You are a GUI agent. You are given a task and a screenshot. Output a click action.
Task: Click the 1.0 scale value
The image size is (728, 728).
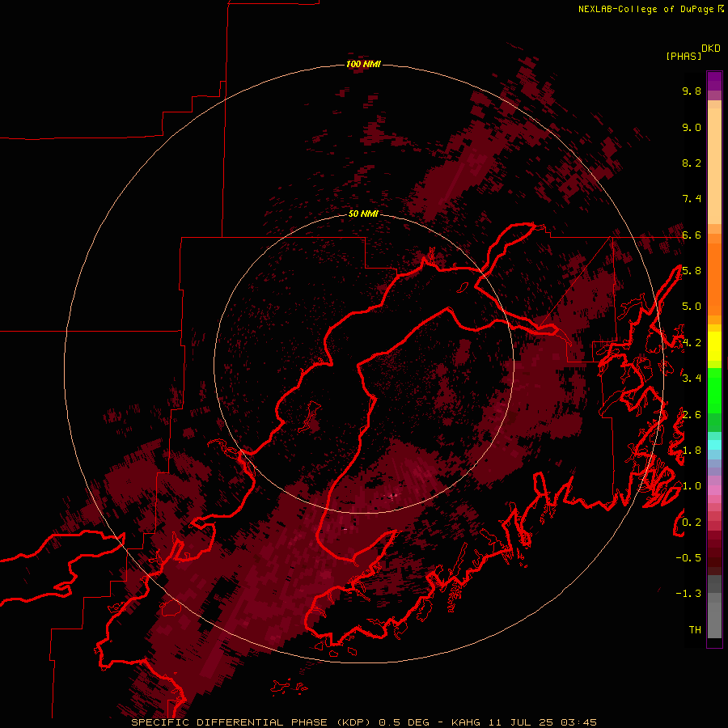[692, 486]
